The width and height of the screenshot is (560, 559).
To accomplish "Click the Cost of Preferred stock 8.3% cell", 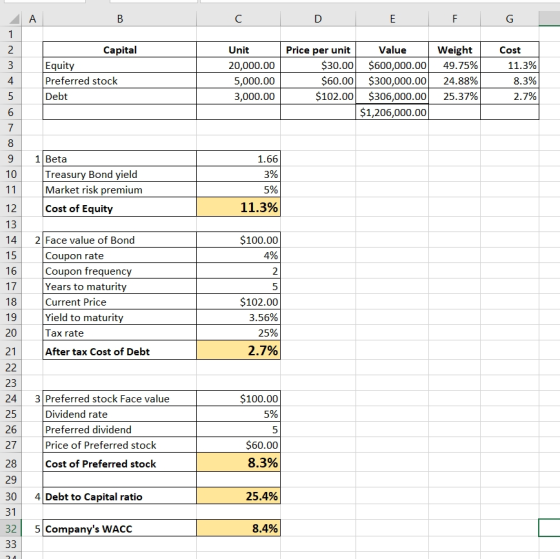I will pos(238,463).
